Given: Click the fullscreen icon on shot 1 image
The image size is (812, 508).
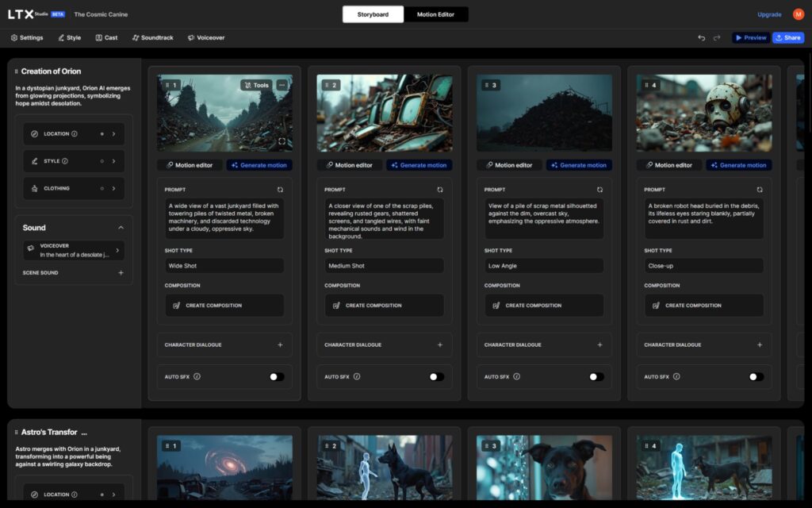Looking at the screenshot, I should [x=282, y=141].
